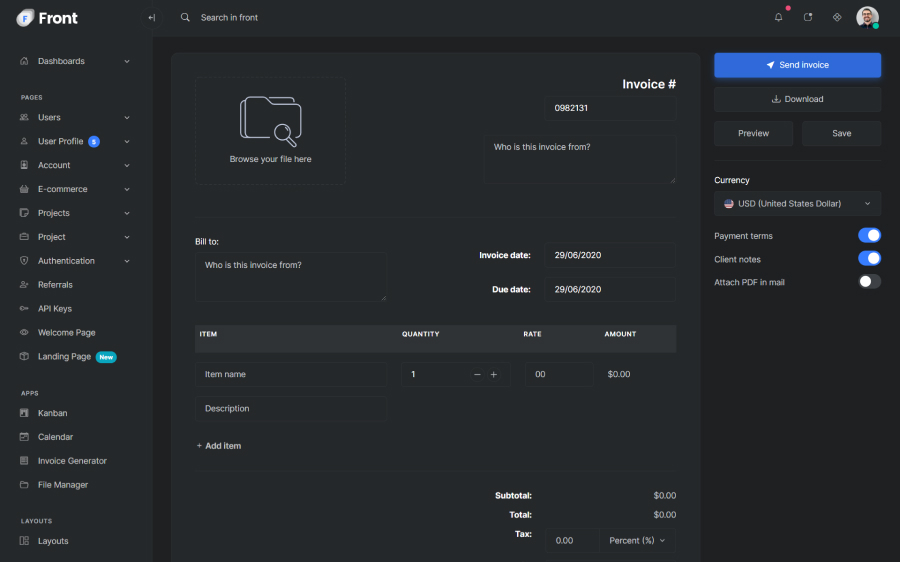Image resolution: width=900 pixels, height=562 pixels.
Task: Disable the Payment terms toggle
Action: tap(869, 236)
